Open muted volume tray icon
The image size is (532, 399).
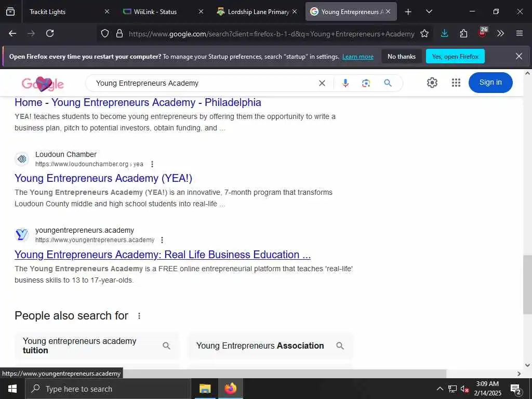tap(464, 389)
